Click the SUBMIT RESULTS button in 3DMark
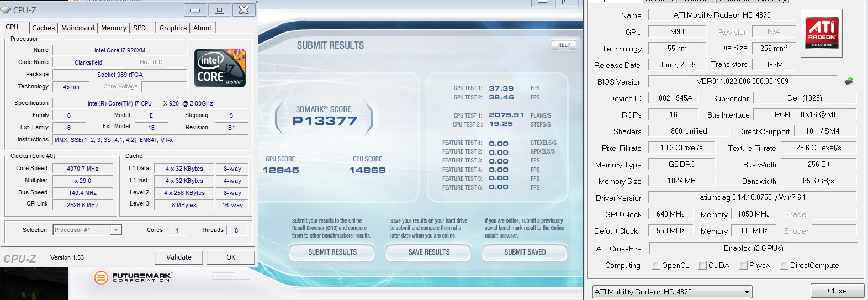 click(332, 252)
